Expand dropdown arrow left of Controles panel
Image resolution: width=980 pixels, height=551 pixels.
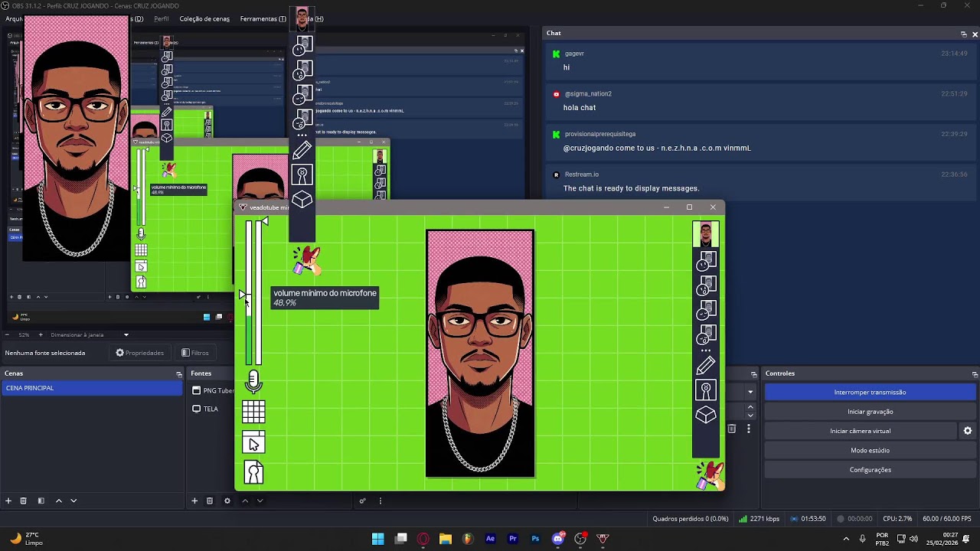pyautogui.click(x=750, y=392)
